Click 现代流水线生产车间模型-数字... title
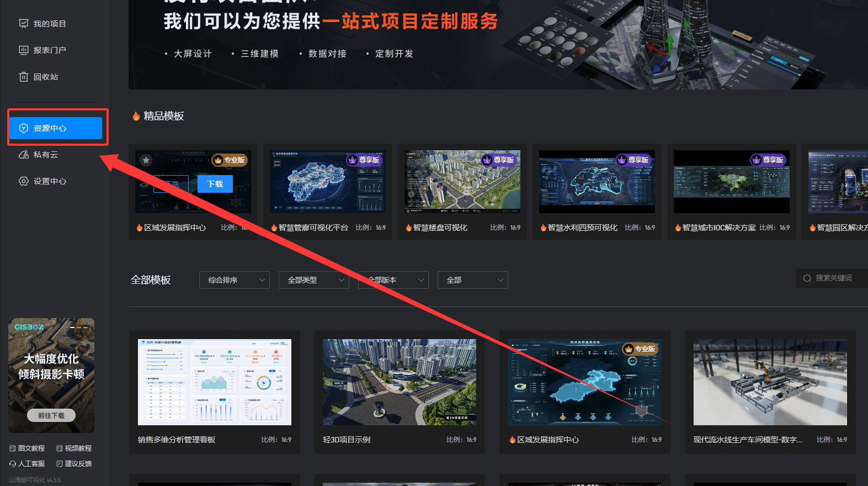This screenshot has height=486, width=868. [x=748, y=440]
